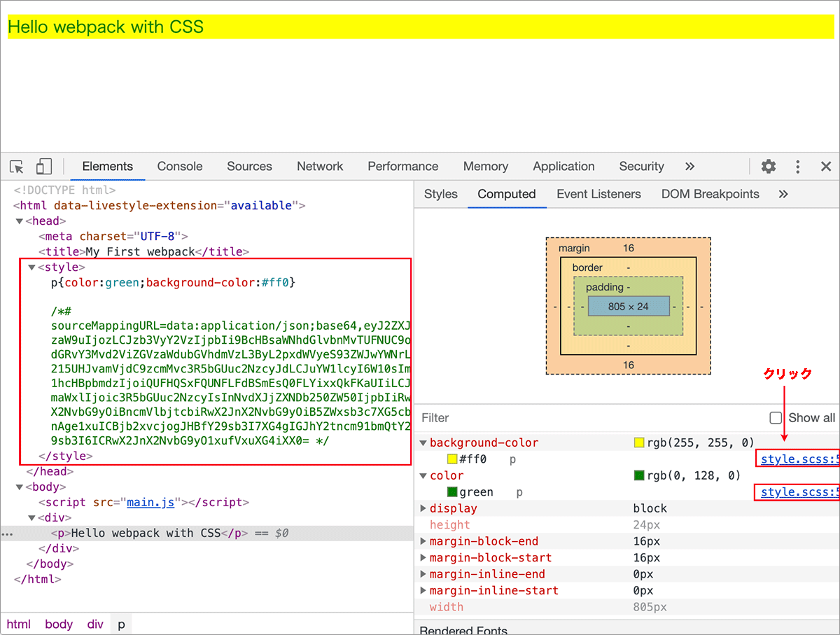This screenshot has width=840, height=635.
Task: Select html in the breadcrumb bar
Action: (x=19, y=624)
